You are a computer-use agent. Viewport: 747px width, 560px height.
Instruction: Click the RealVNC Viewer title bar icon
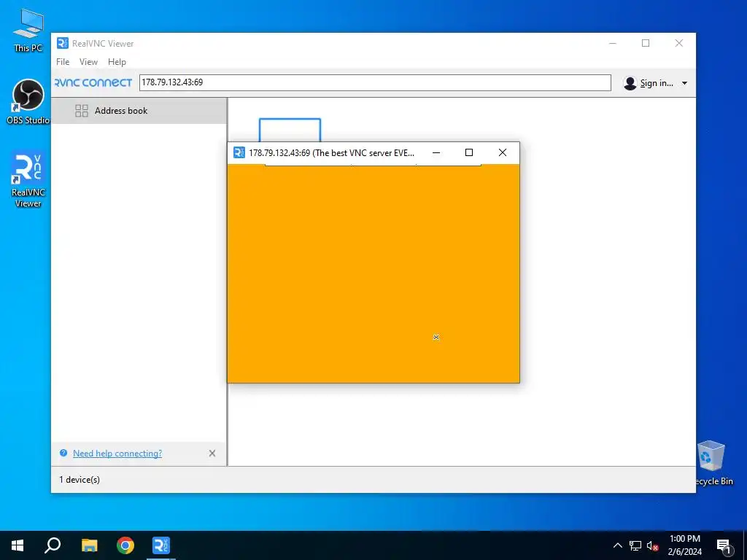[63, 43]
